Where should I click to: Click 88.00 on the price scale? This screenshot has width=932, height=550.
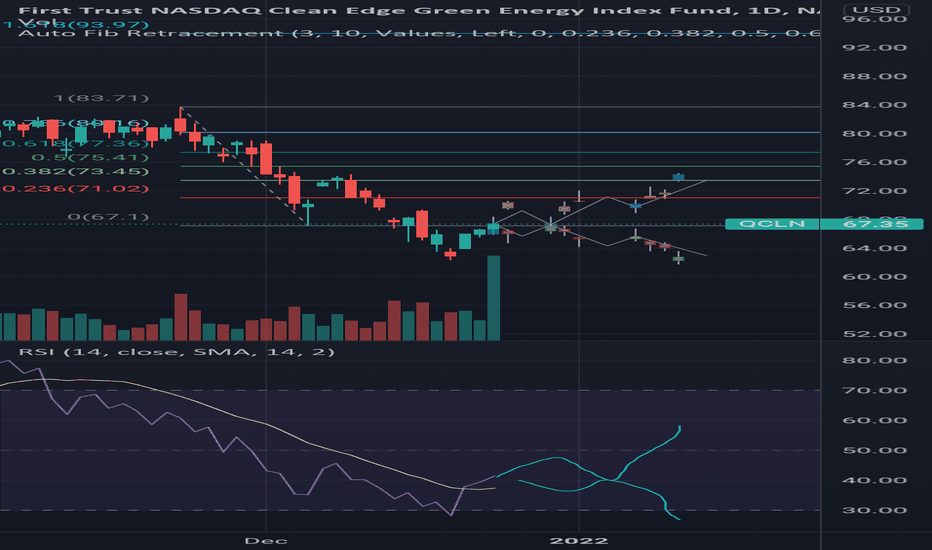pyautogui.click(x=874, y=76)
